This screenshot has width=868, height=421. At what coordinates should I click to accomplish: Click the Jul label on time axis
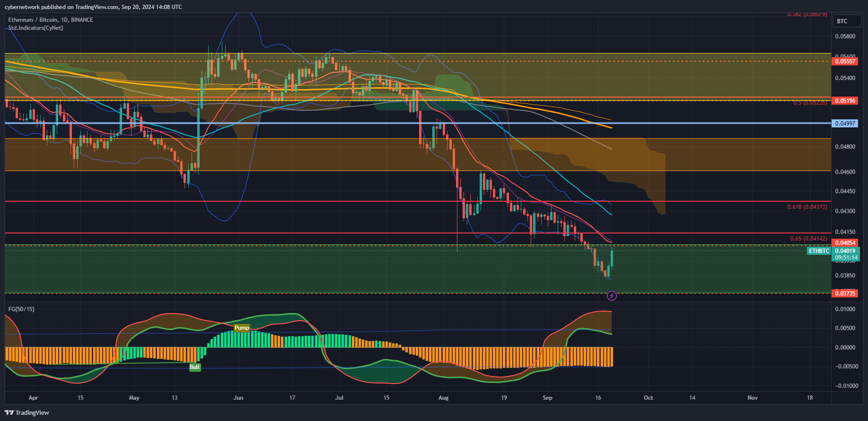click(x=339, y=398)
